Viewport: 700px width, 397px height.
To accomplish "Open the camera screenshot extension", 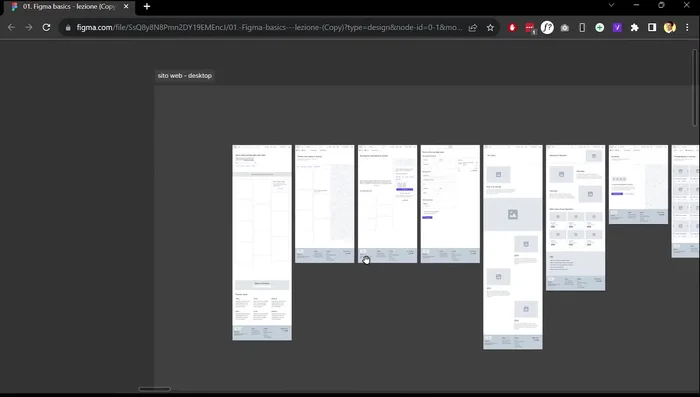I will (x=565, y=28).
